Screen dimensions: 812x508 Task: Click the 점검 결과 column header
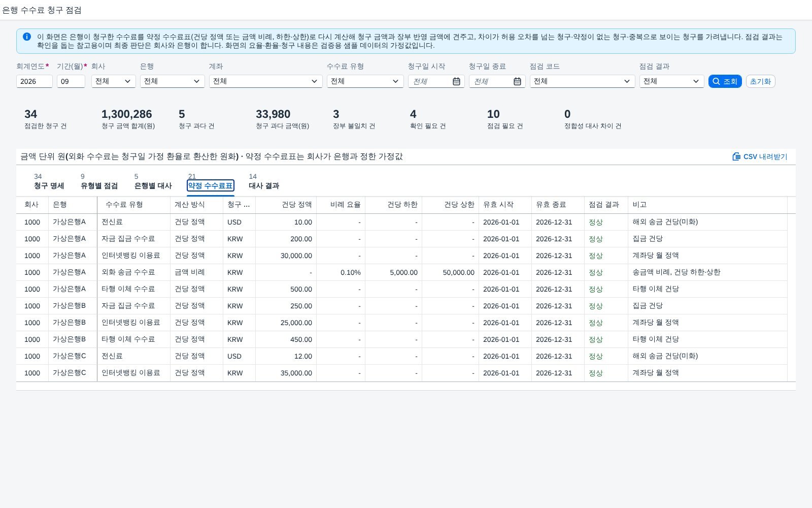(x=606, y=205)
